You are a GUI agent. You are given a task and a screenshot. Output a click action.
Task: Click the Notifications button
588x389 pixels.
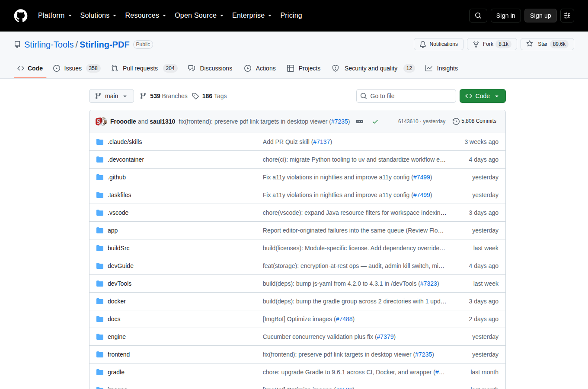(438, 44)
